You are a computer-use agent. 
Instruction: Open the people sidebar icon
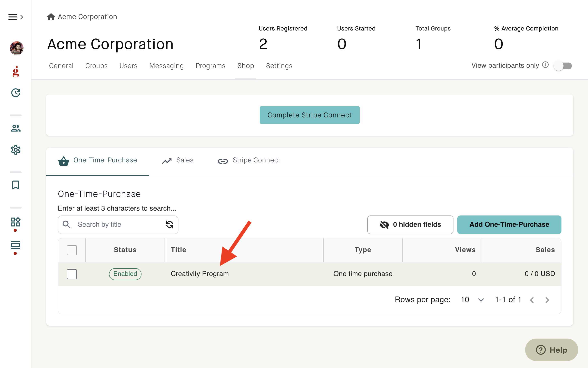[x=16, y=128]
